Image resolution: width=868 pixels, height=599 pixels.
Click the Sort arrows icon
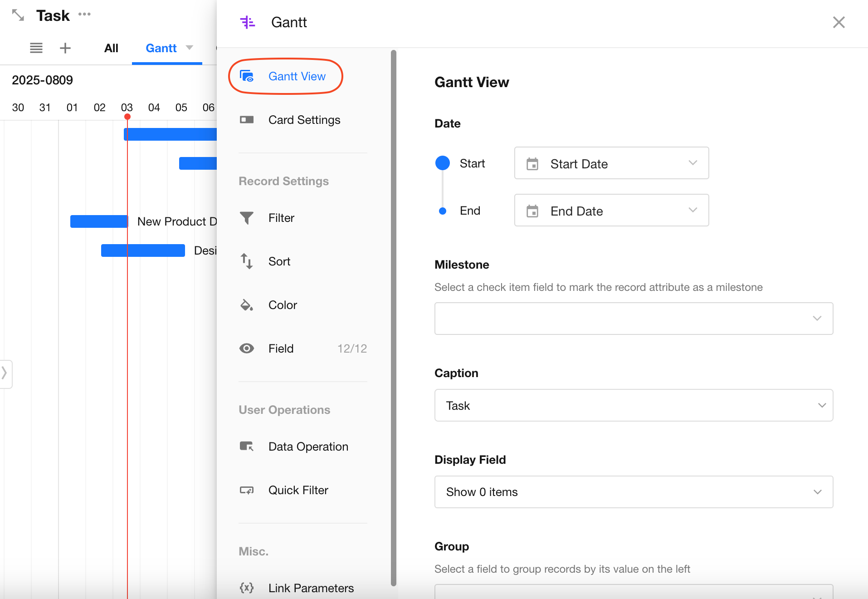(x=247, y=261)
